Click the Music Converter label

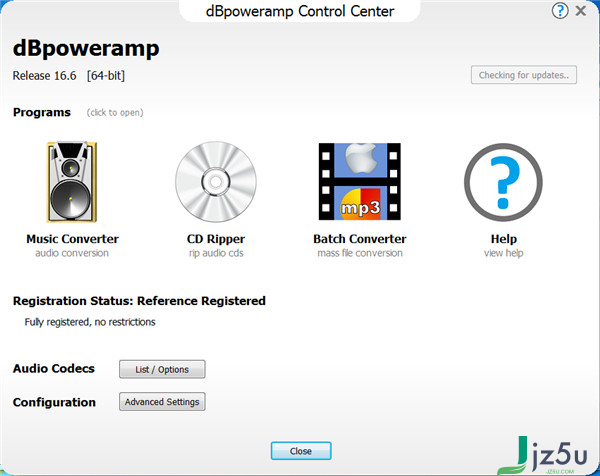(72, 239)
